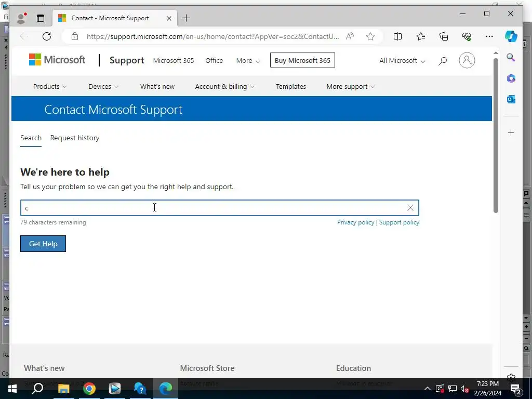
Task: Open Edge Settings and more menu
Action: [489, 36]
